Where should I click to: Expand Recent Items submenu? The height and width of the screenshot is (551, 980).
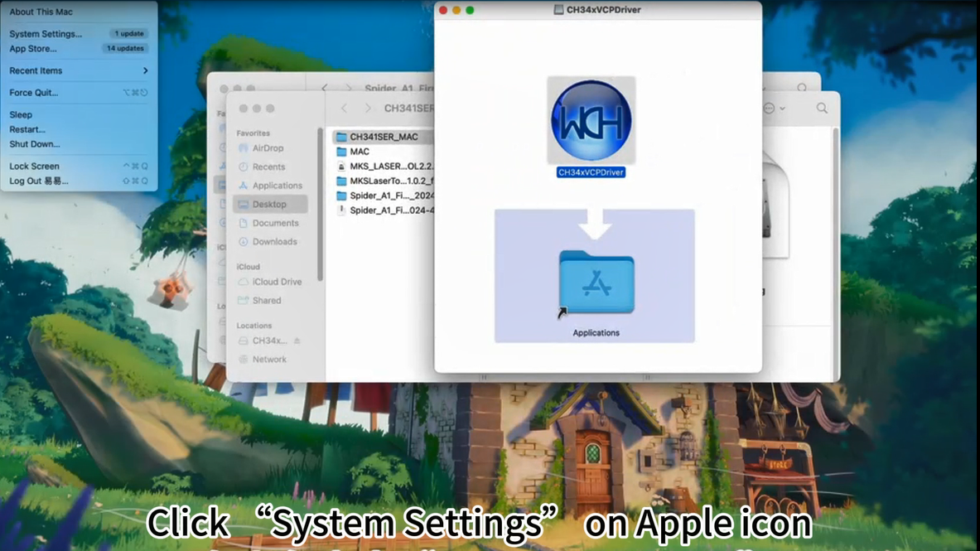pyautogui.click(x=79, y=70)
